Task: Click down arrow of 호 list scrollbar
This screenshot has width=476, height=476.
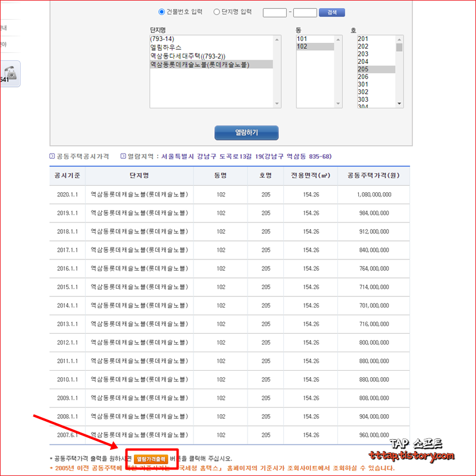Action: pos(399,104)
